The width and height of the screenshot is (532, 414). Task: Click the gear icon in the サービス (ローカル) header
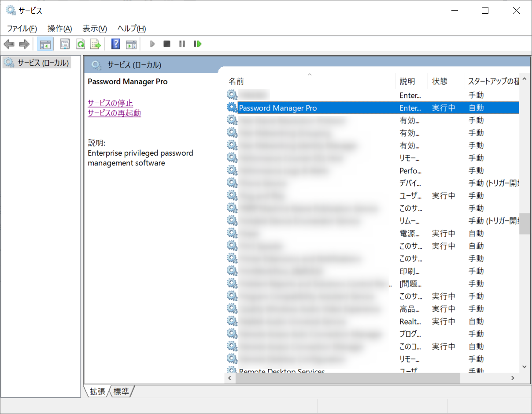click(96, 65)
